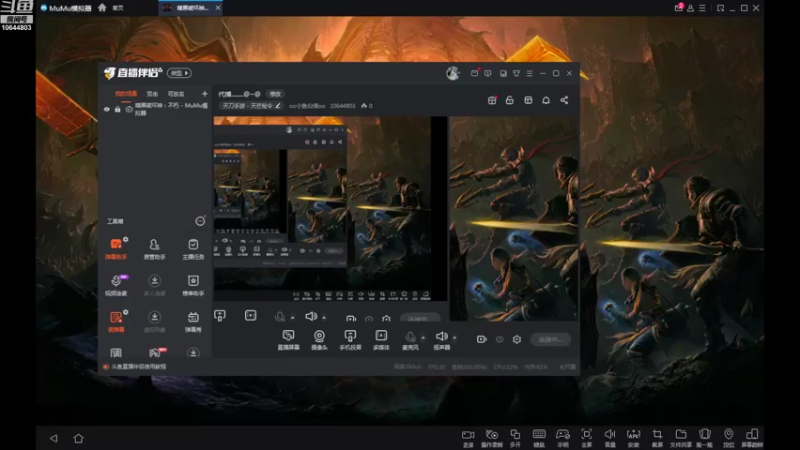
Task: Open MuMu keyboard mapping tool (键盘)
Action: [539, 438]
